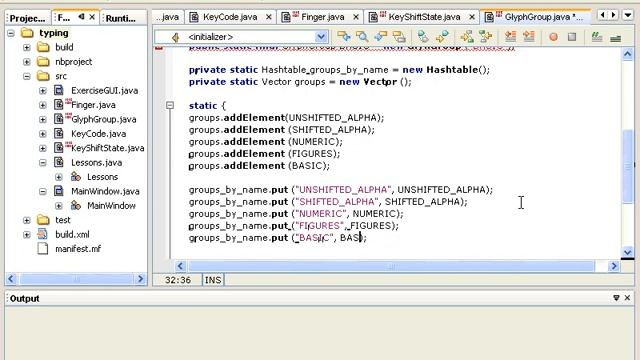The width and height of the screenshot is (640, 360).
Task: Close the KeyShiftState.java editor tab
Action: tap(472, 17)
